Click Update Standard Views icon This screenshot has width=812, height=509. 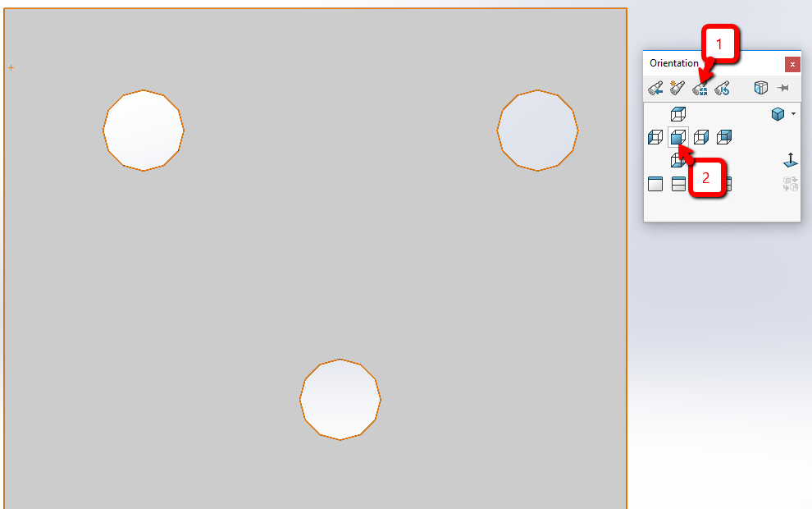coord(700,88)
